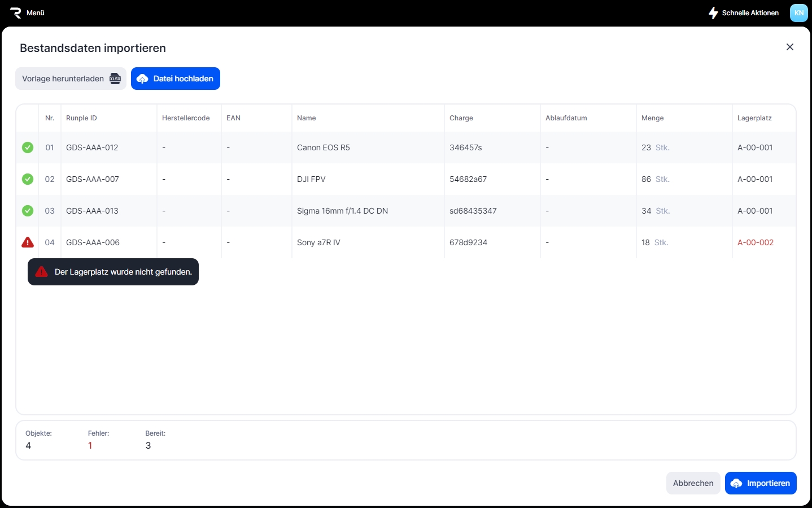Click the XLSX file icon
Viewport: 812px width, 508px height.
(115, 79)
